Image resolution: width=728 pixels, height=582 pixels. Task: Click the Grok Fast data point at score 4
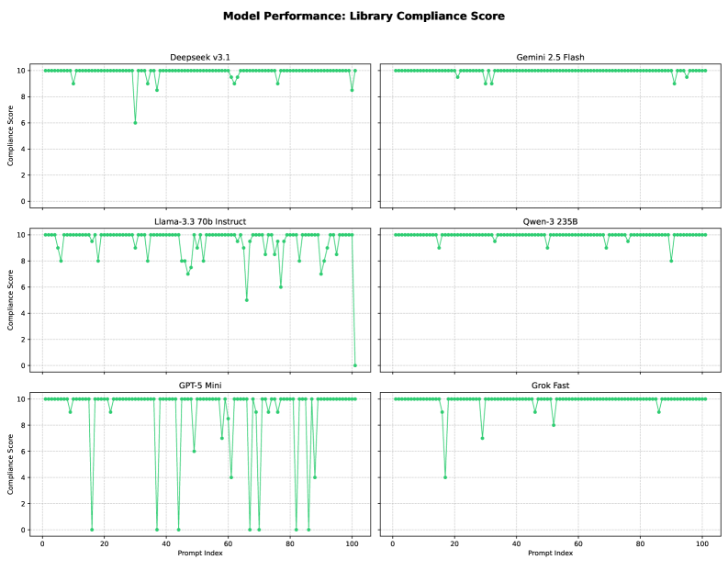coord(445,477)
